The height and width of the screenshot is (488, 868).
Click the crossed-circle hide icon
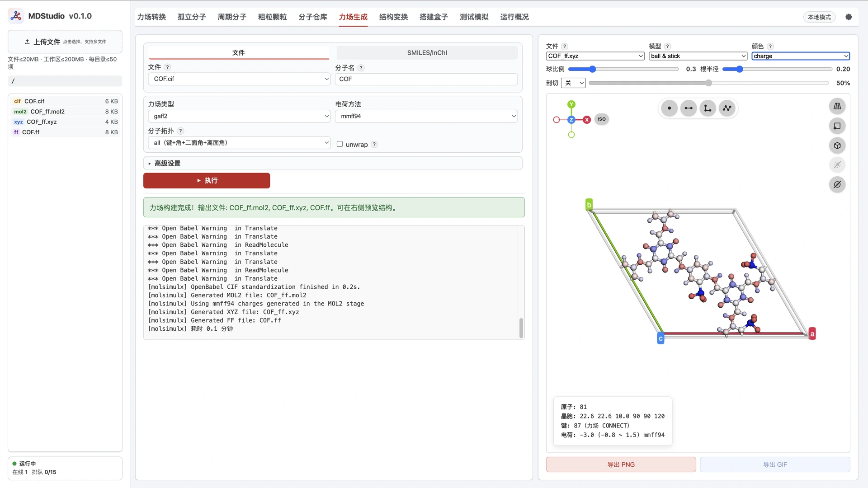(x=837, y=184)
